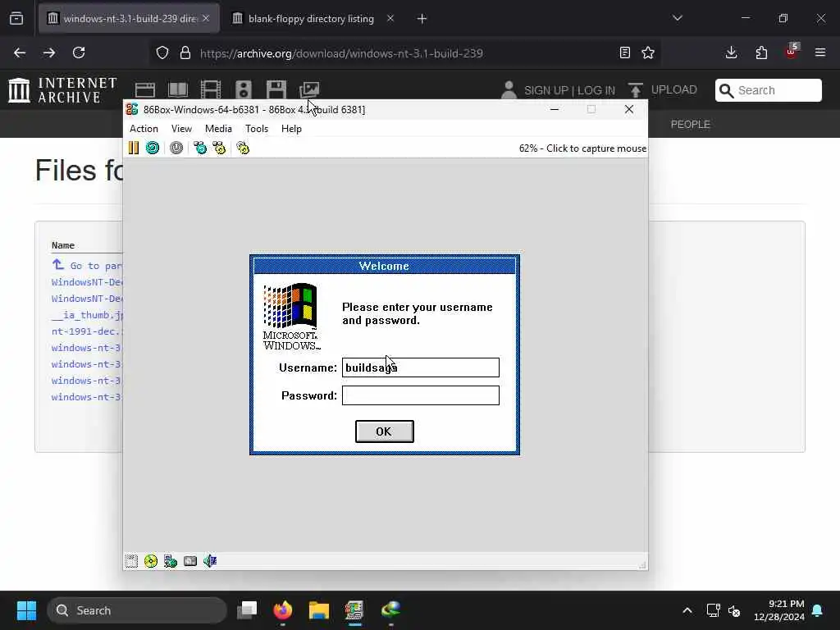840x630 pixels.
Task: Click the hard disk icon in 86Box status bar
Action: [190, 561]
